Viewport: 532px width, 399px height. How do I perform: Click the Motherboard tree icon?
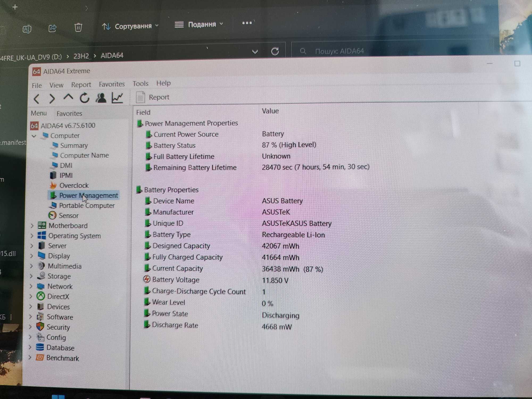click(42, 226)
